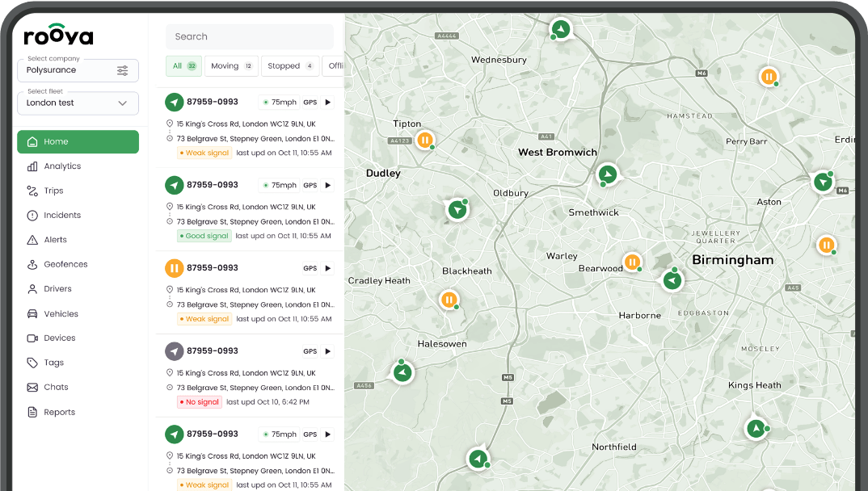The image size is (868, 491).
Task: Go to Home in the sidebar
Action: (78, 141)
